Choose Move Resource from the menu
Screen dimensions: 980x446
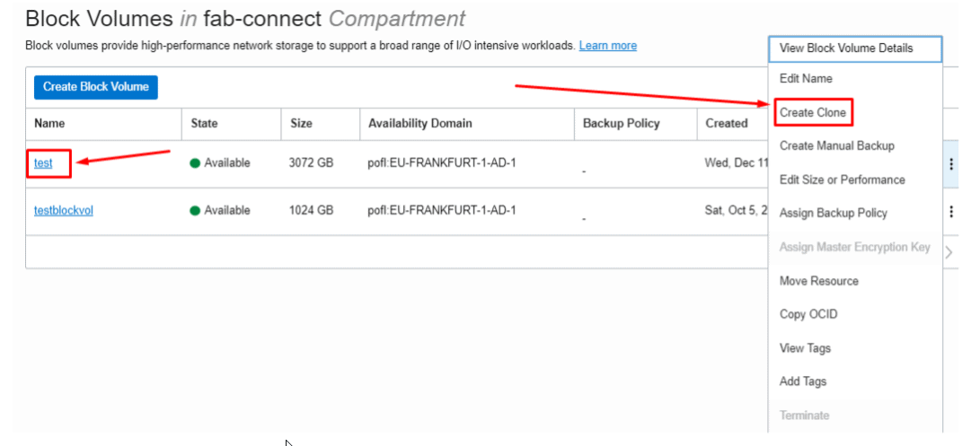tap(818, 281)
